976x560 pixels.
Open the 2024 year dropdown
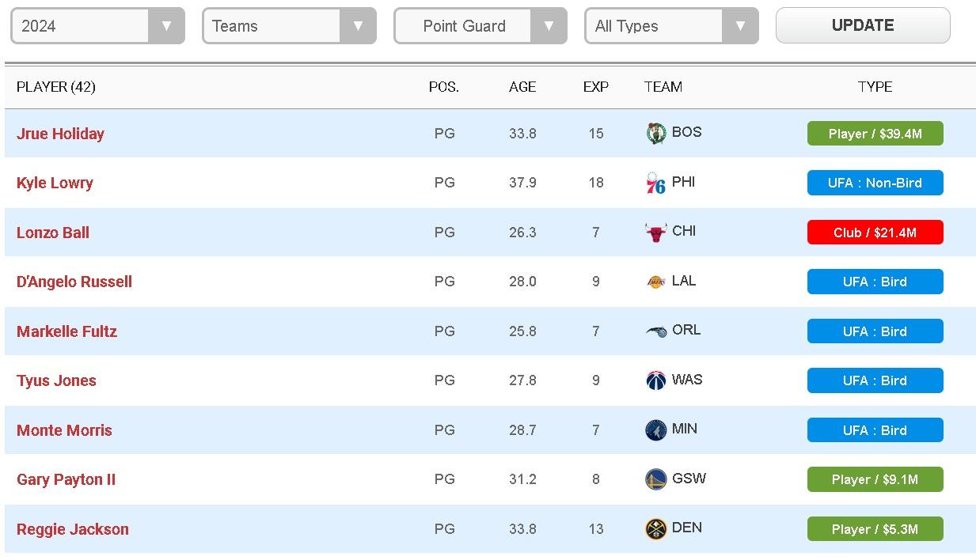pyautogui.click(x=97, y=26)
